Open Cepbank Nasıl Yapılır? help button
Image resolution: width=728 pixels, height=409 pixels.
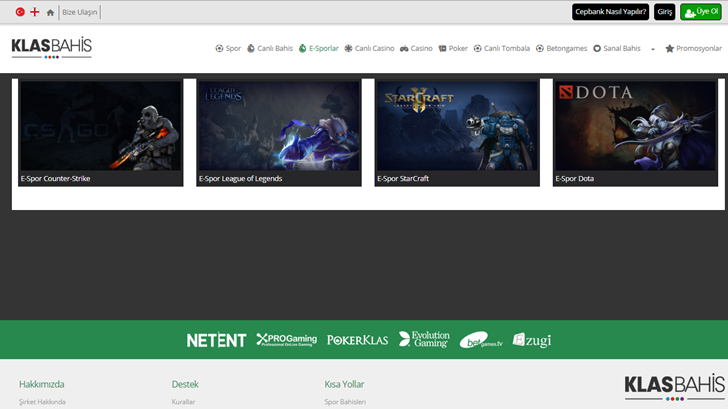(611, 12)
